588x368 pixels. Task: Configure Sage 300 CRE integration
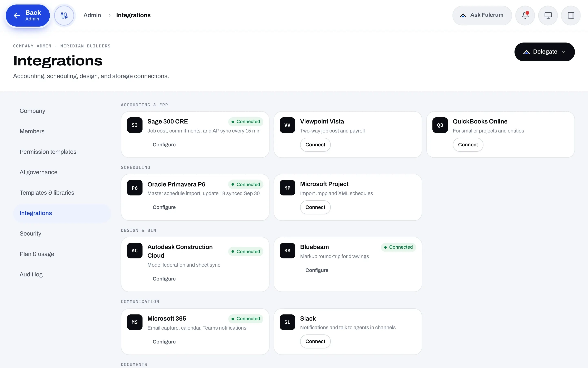[164, 145]
